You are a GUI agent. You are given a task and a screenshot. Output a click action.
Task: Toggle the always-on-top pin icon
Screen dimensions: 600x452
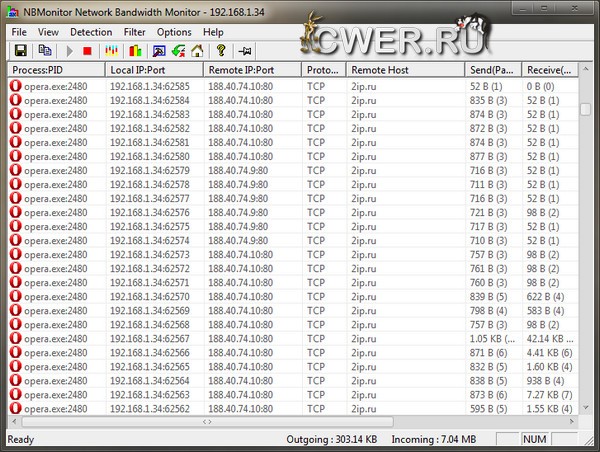pyautogui.click(x=246, y=50)
